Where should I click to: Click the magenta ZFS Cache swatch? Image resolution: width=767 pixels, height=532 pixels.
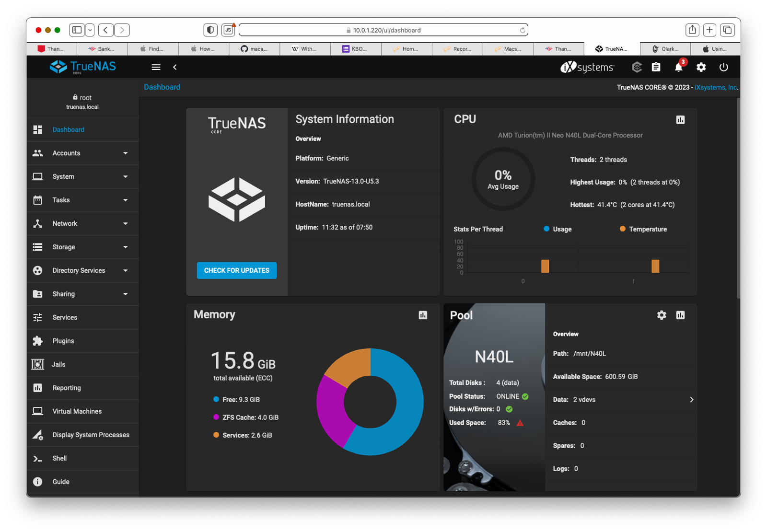click(216, 417)
